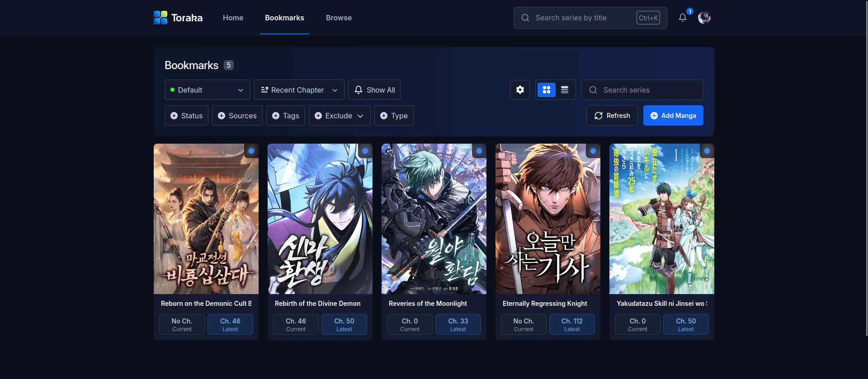Screen dimensions: 868x379
Task: Open No Ch. Current for Eternally Regressing Knight
Action: pos(524,324)
